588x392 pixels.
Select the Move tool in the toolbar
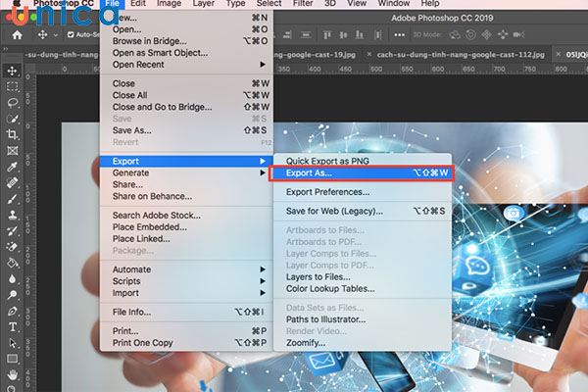point(13,71)
